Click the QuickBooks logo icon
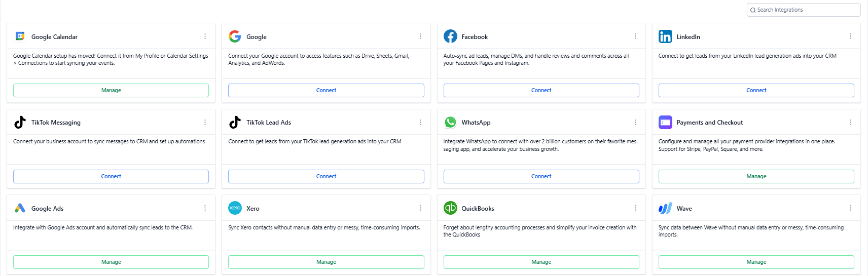The width and height of the screenshot is (868, 276). tap(450, 208)
